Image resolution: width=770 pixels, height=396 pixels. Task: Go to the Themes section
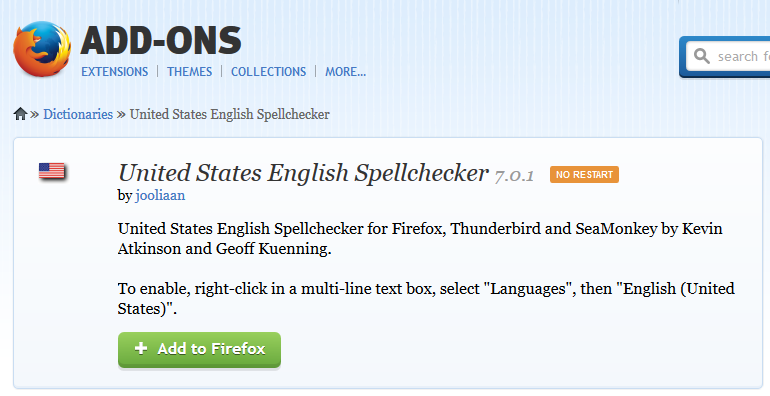point(190,72)
